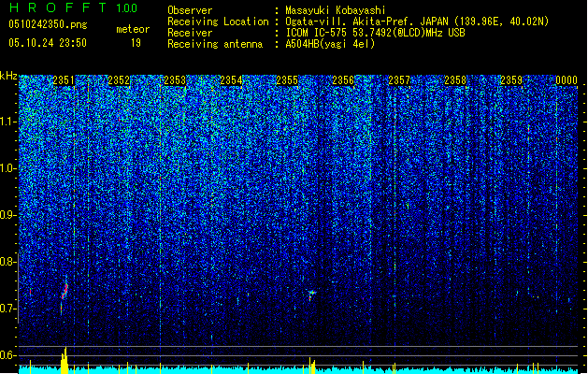Select the name Masayuki Kobayashi

[336, 10]
